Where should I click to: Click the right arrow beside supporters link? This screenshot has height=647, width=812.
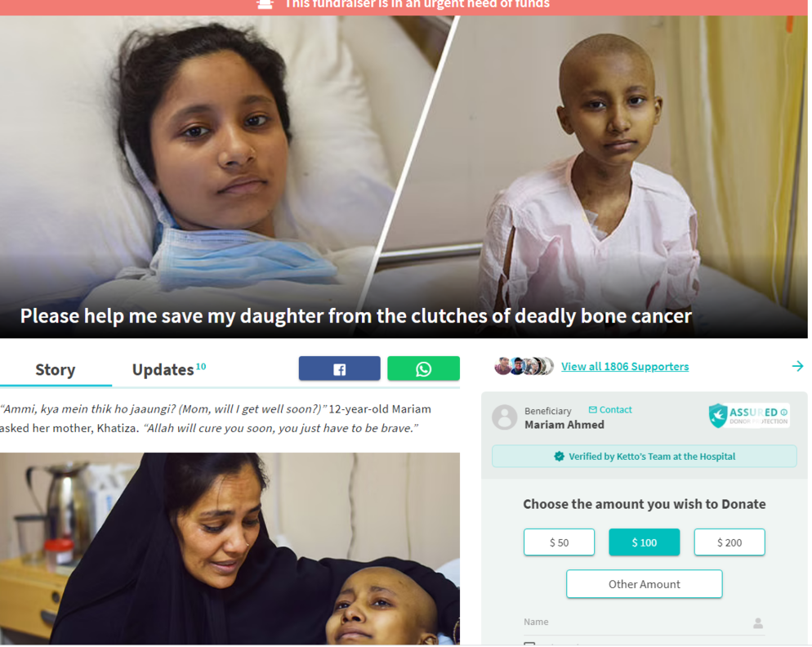[797, 366]
